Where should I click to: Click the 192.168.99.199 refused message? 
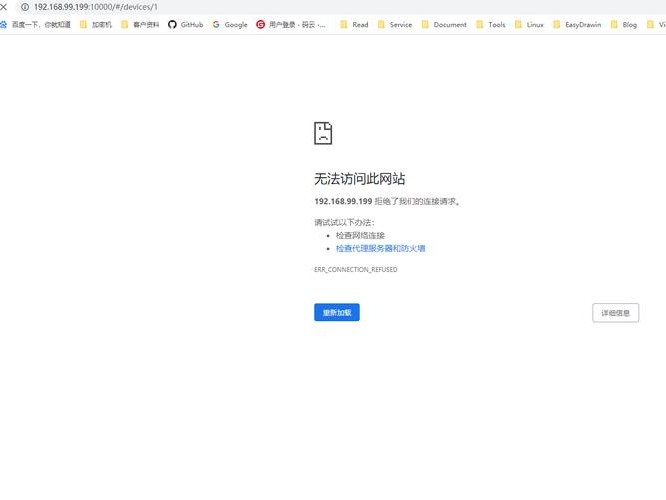(x=387, y=201)
